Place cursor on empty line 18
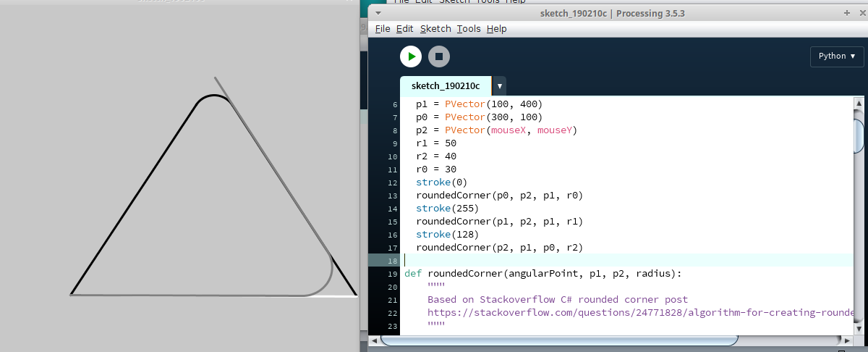Image resolution: width=868 pixels, height=352 pixels. click(x=579, y=260)
